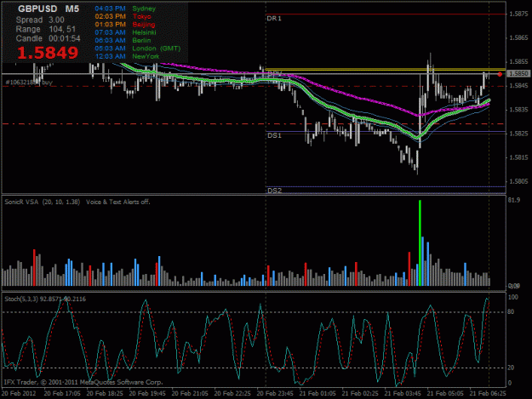This screenshot has height=399, width=532.
Task: Click the tall green volume bar
Action: click(x=420, y=242)
